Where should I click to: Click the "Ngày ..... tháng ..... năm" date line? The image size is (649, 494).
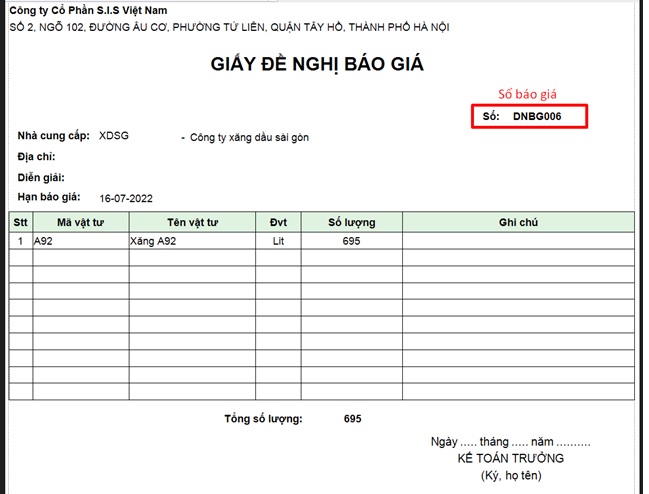pos(510,441)
